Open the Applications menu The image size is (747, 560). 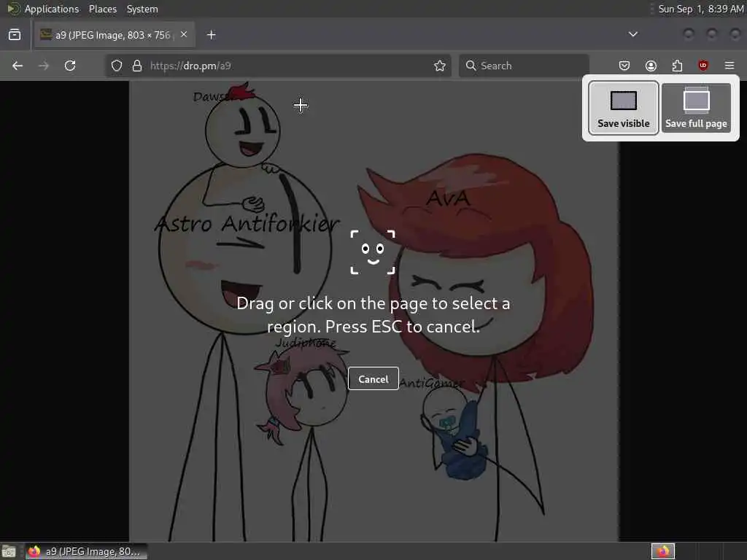pyautogui.click(x=52, y=9)
